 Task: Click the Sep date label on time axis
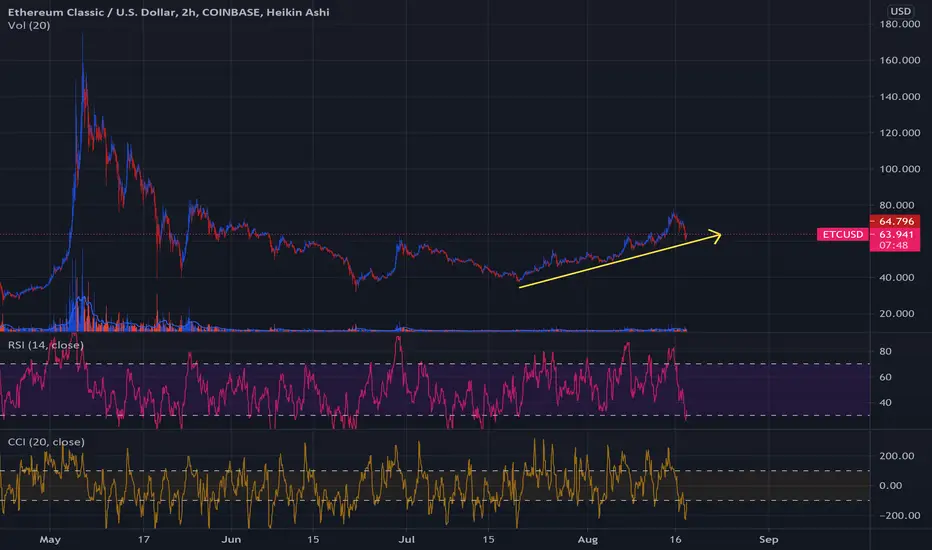pos(769,540)
